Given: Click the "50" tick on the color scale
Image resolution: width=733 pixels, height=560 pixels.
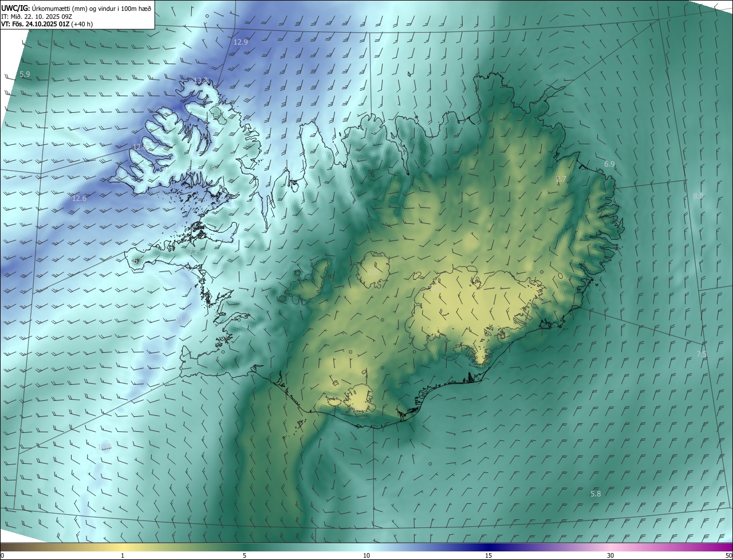Looking at the screenshot, I should (x=728, y=555).
